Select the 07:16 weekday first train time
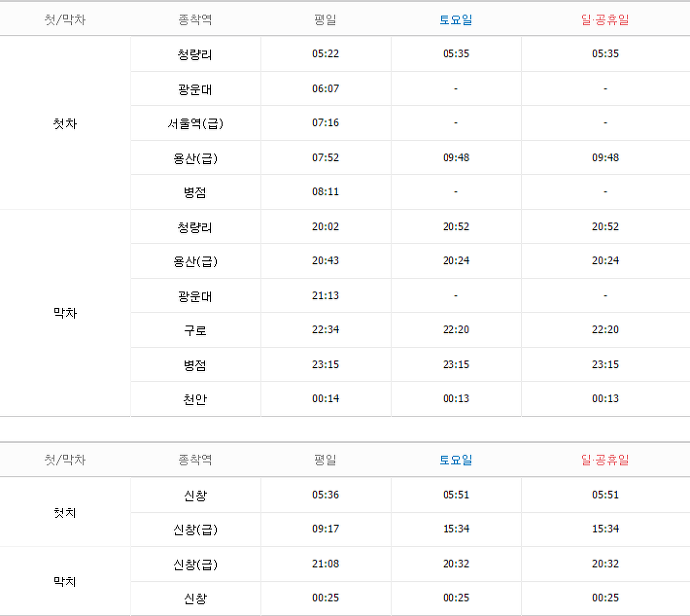 click(x=325, y=123)
